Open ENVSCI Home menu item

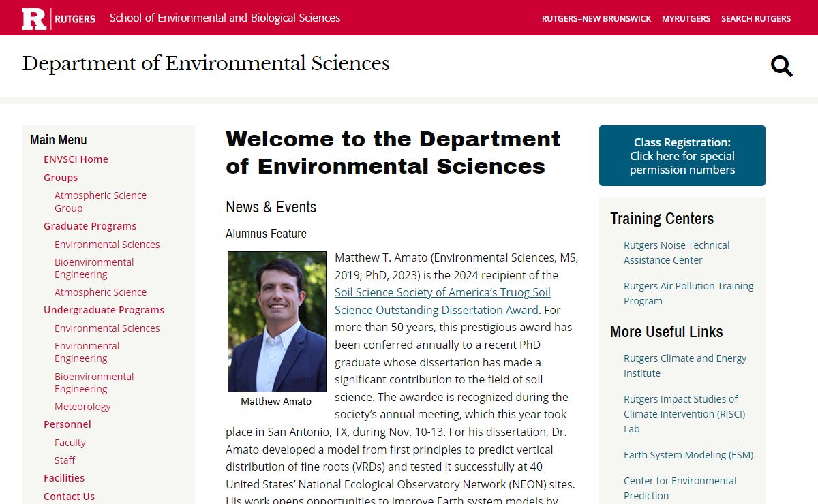tap(76, 159)
